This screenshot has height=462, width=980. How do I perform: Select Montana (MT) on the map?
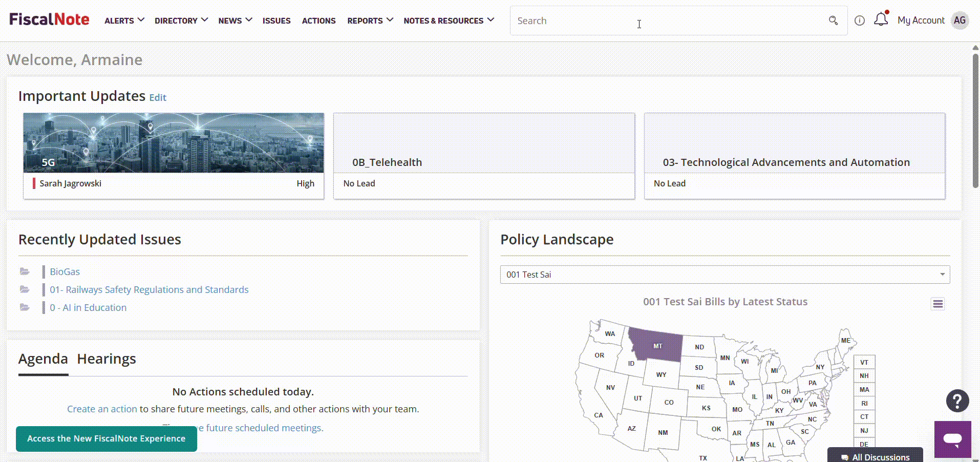657,346
